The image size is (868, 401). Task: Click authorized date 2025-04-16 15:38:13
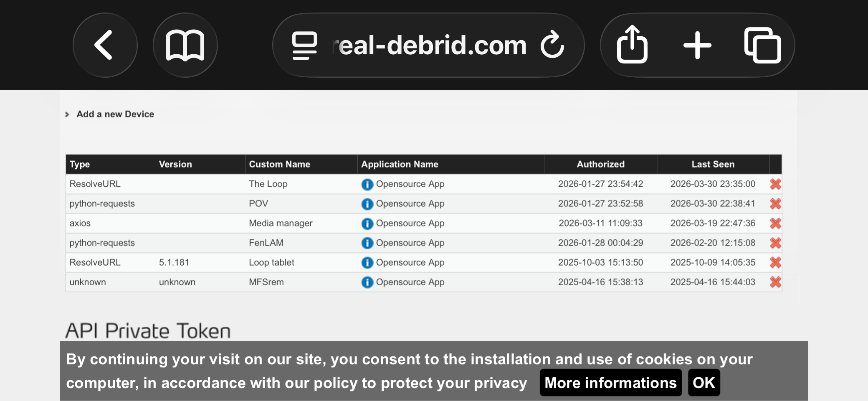coord(600,282)
